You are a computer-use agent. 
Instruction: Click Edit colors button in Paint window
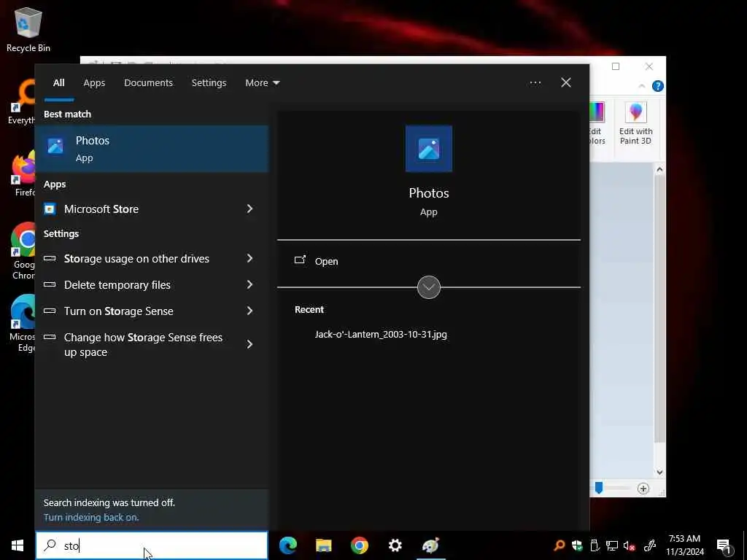click(x=597, y=124)
